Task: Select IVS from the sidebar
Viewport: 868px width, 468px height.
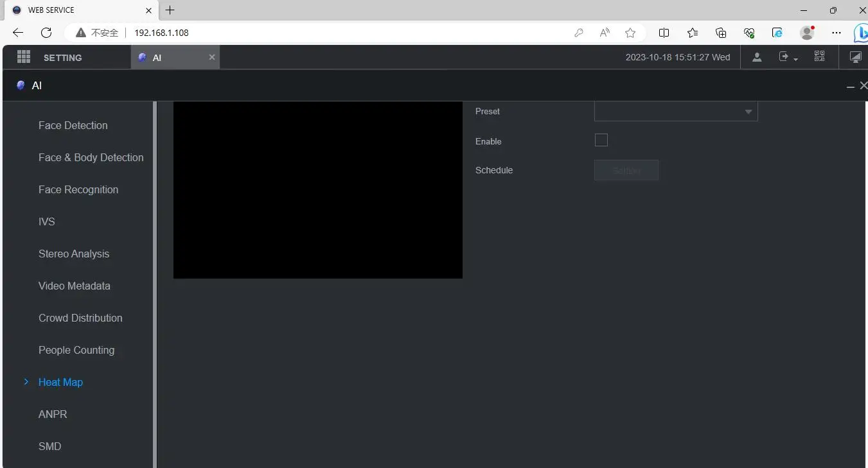Action: tap(47, 221)
